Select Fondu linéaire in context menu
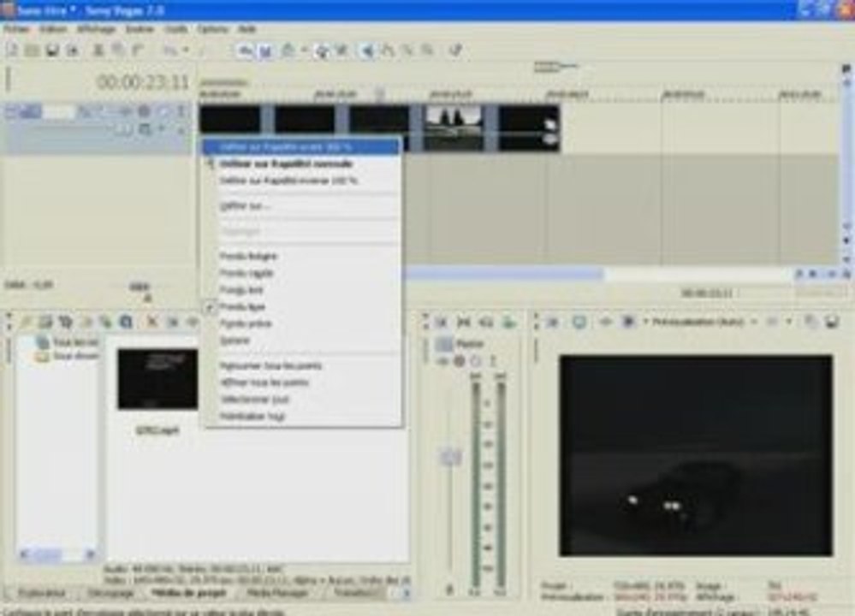Screen dimensions: 855x616 point(301,256)
